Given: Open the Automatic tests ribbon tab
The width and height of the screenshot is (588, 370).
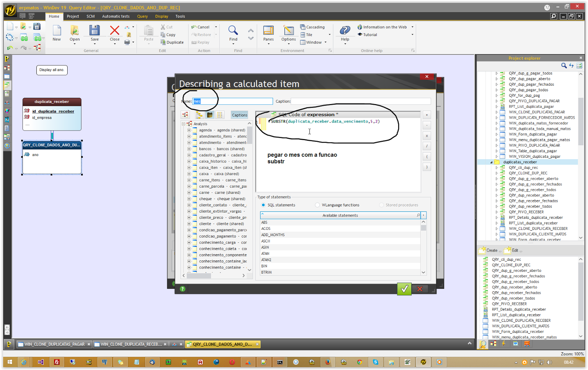Looking at the screenshot, I should point(116,16).
